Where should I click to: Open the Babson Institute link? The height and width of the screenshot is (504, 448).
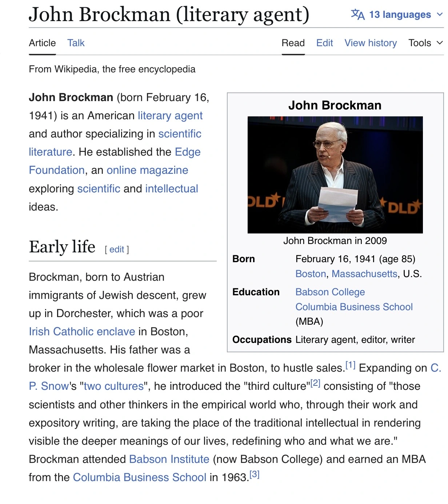click(169, 459)
